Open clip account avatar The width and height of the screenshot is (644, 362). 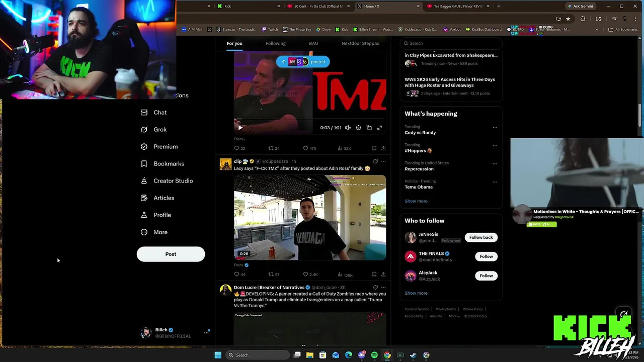click(x=225, y=164)
